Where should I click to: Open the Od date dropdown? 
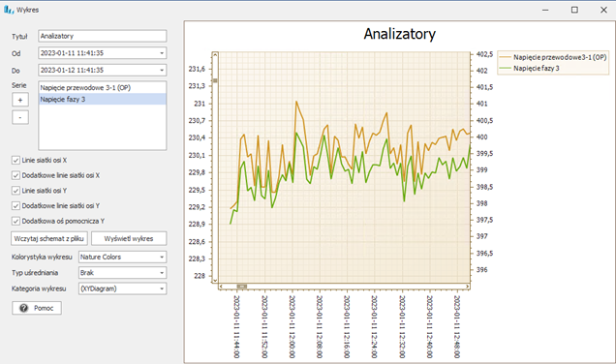click(x=162, y=53)
